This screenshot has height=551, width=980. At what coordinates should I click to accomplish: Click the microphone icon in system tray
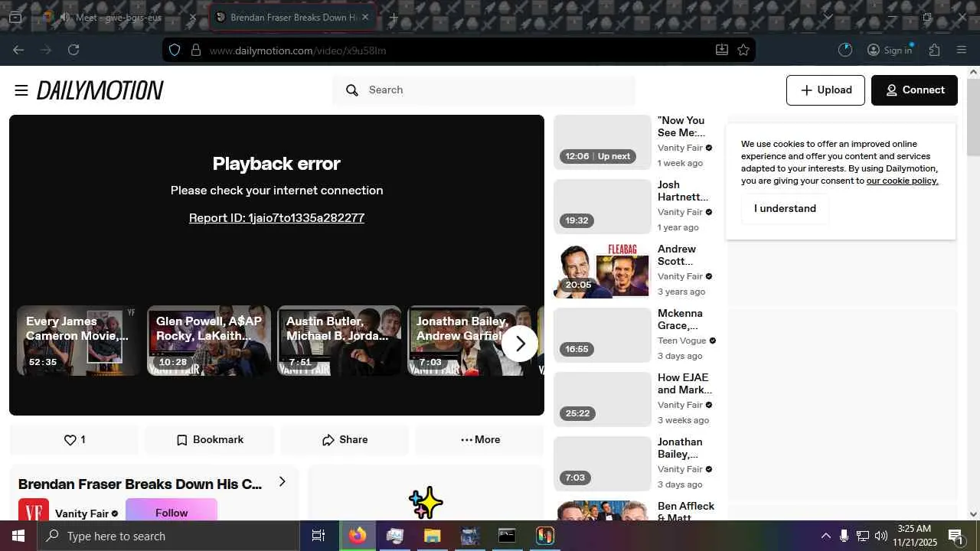tap(844, 536)
